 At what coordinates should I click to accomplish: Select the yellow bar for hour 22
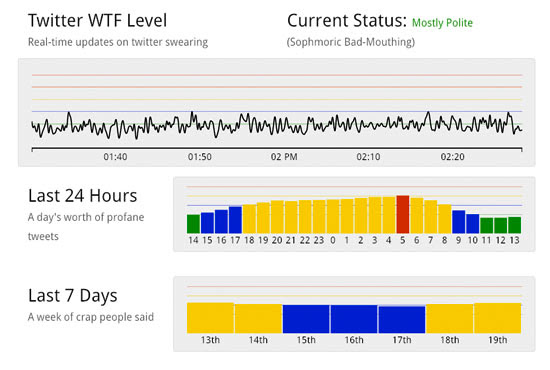pos(305,217)
